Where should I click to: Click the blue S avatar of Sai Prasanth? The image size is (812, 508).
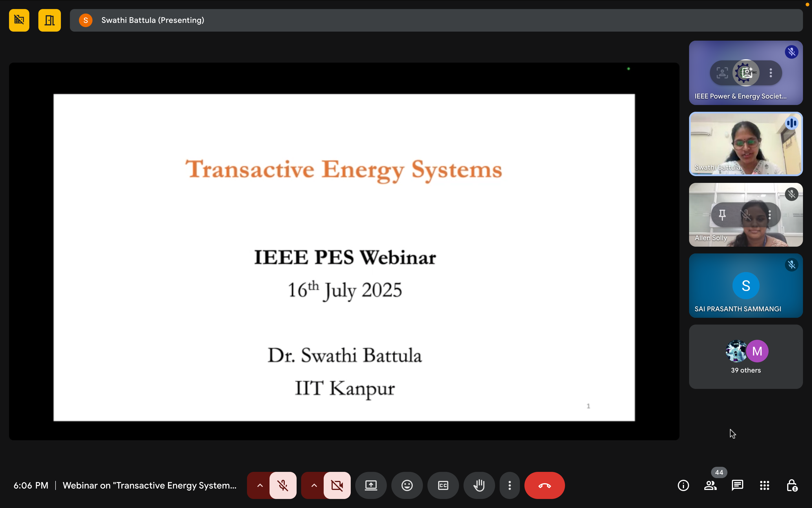pyautogui.click(x=746, y=286)
